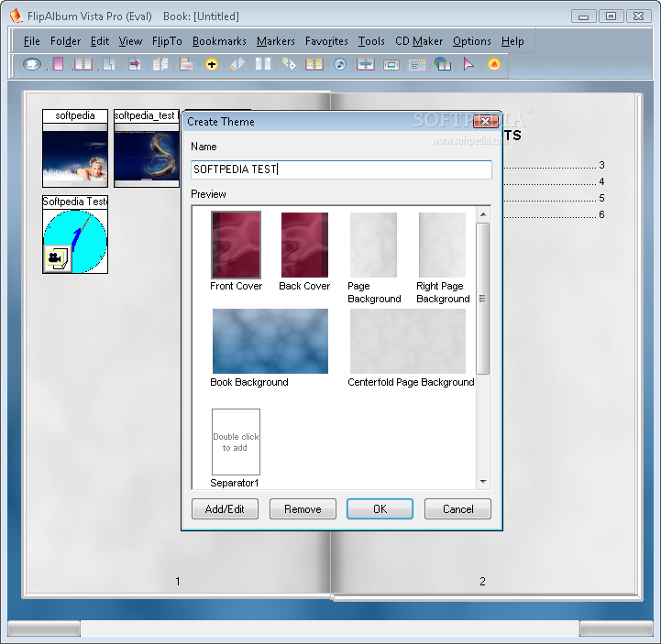Open the Markers menu
This screenshot has height=644, width=661.
pos(276,41)
